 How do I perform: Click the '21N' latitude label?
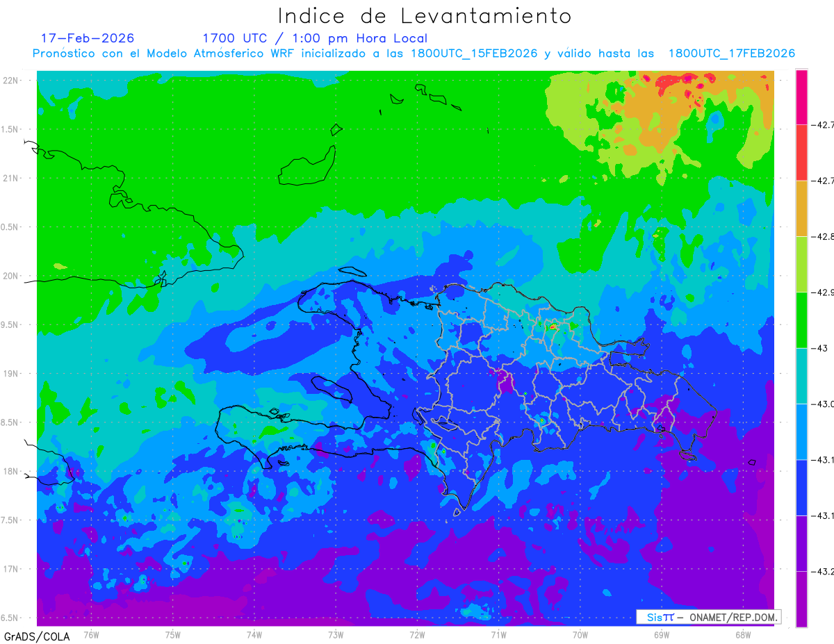[12, 179]
